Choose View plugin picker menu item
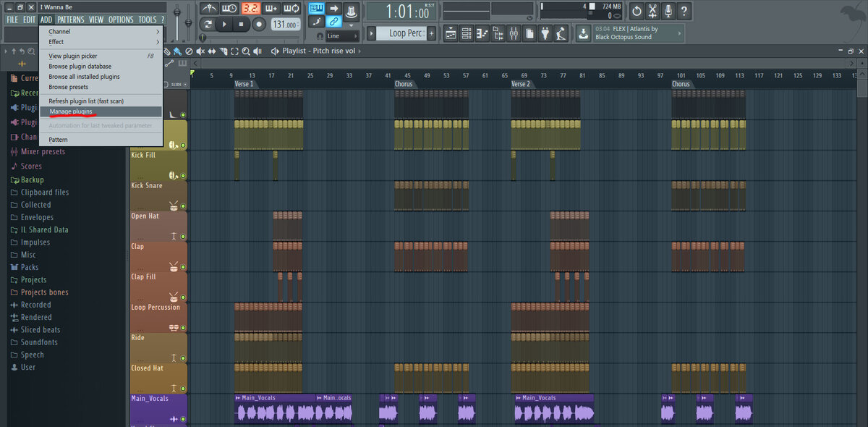The image size is (868, 427). pos(101,56)
